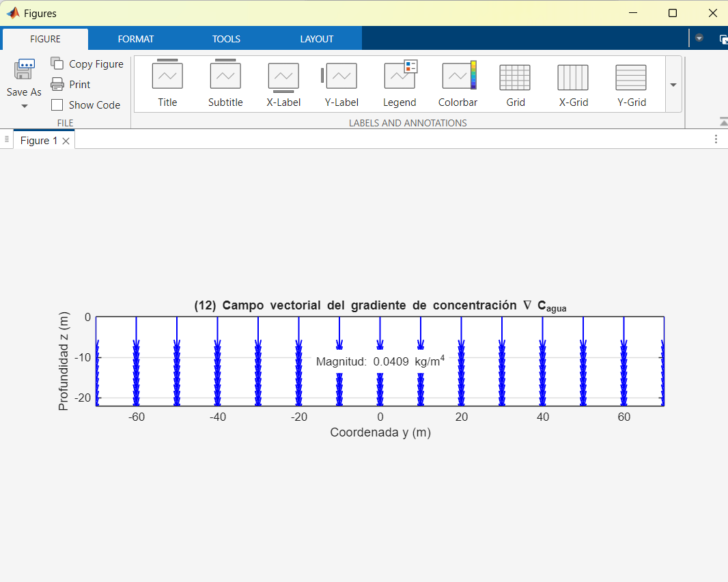Close the Figure 1 document tab
Image resolution: width=728 pixels, height=582 pixels.
(66, 141)
